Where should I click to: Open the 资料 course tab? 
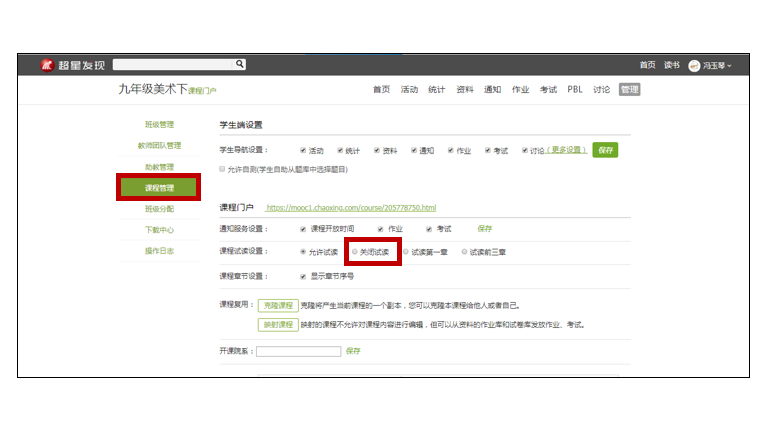tap(464, 90)
